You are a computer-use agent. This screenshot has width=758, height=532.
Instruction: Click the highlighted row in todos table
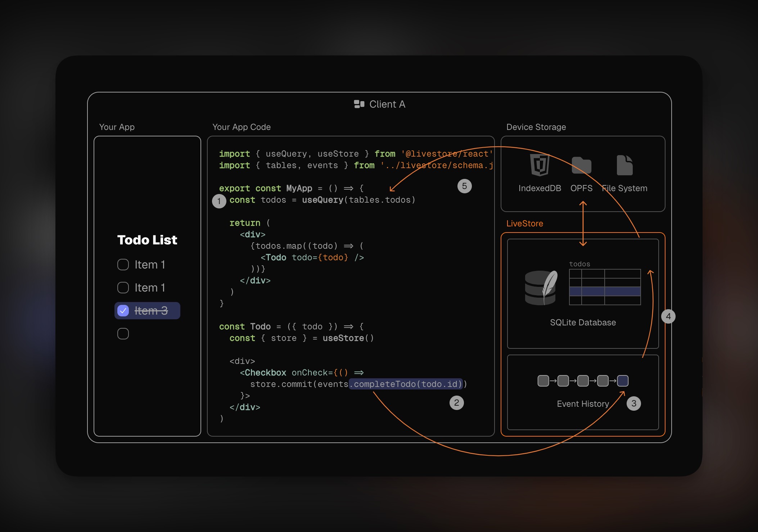click(605, 291)
